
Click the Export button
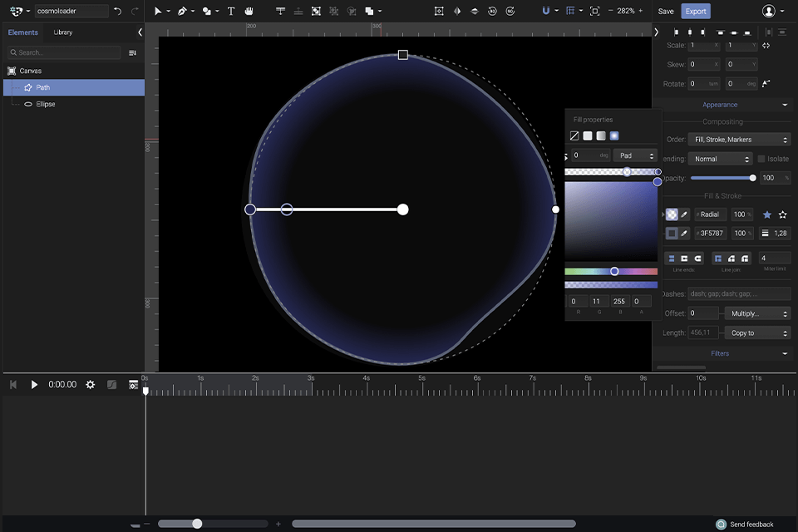[696, 12]
